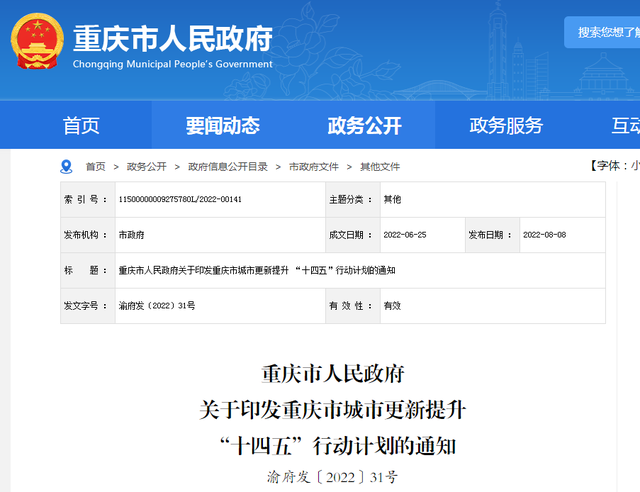
Task: Click the 发布机构 value 市政府
Action: [x=131, y=235]
